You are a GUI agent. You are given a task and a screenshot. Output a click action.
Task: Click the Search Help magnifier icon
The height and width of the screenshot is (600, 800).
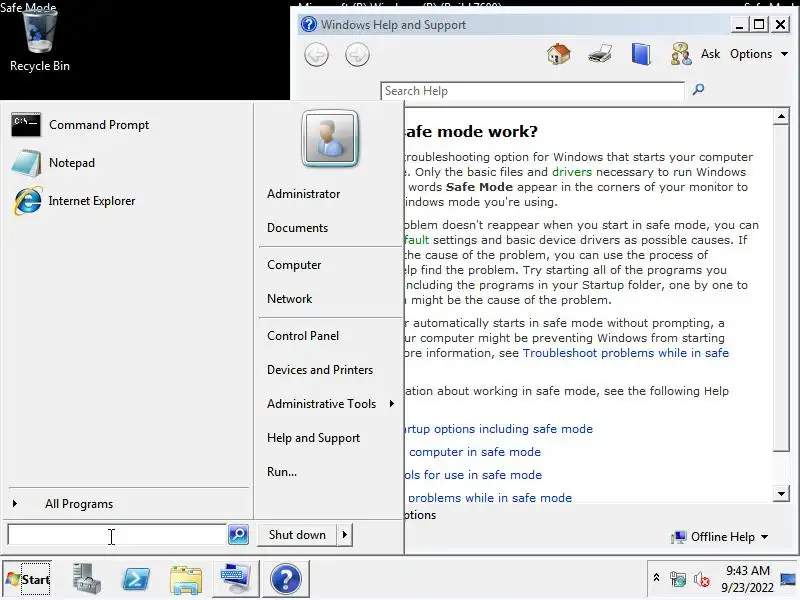click(x=698, y=90)
